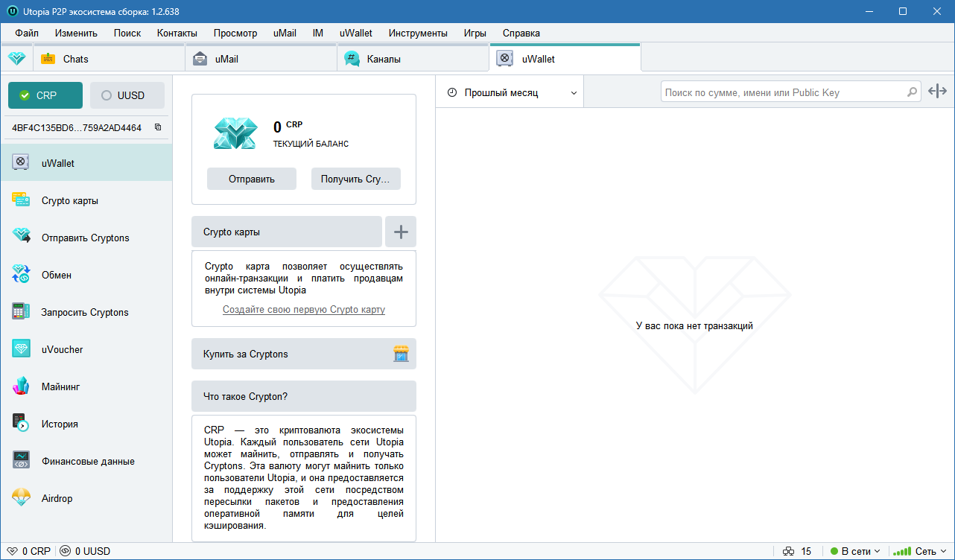This screenshot has width=955, height=560.
Task: Open Финансовые данные in the sidebar
Action: click(86, 461)
